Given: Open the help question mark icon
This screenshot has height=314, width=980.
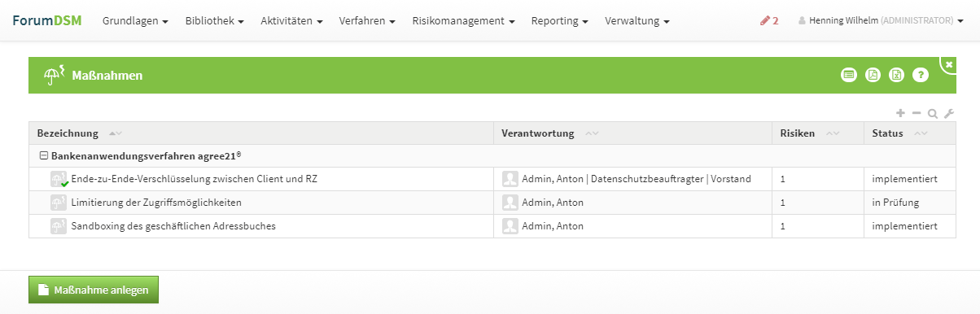Looking at the screenshot, I should [x=921, y=75].
